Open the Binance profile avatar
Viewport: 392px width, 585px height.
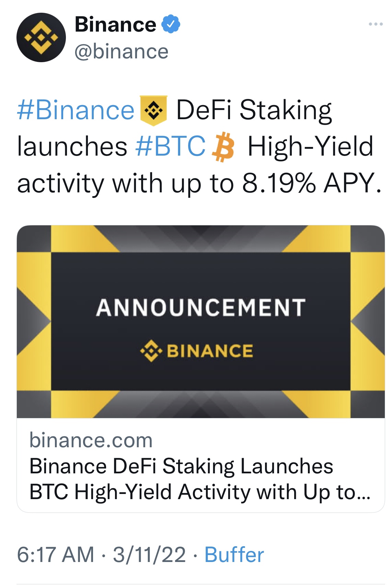coord(41,37)
